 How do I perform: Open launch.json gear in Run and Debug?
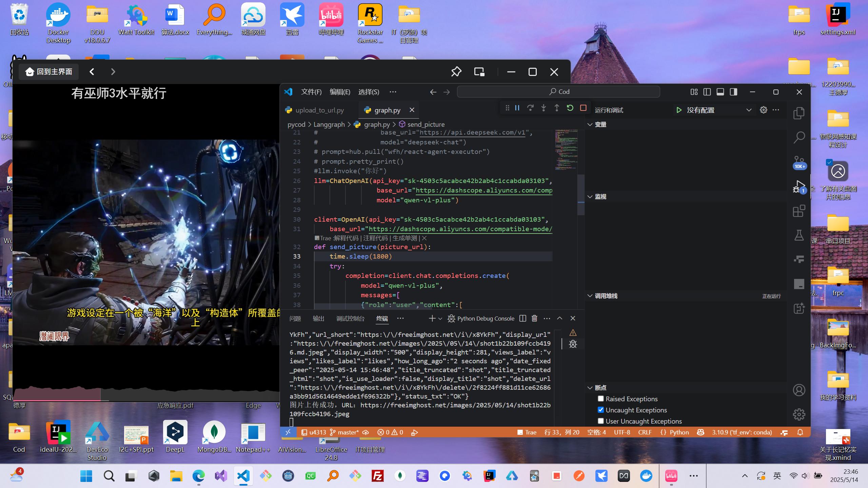click(763, 110)
